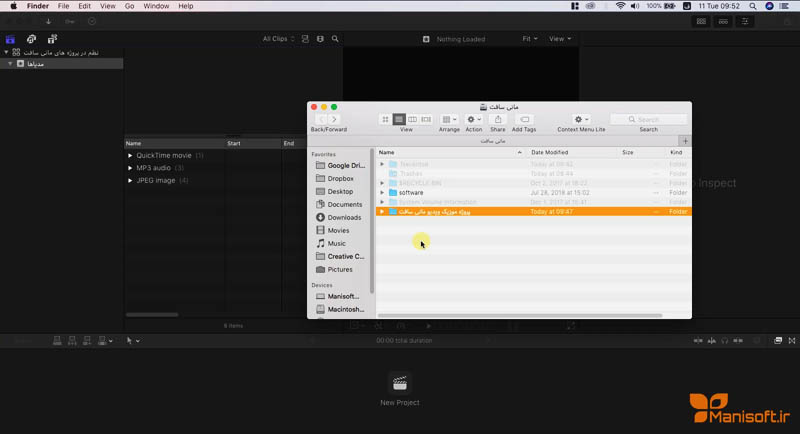Click the browser search magnifier icon
The width and height of the screenshot is (800, 434).
click(335, 39)
